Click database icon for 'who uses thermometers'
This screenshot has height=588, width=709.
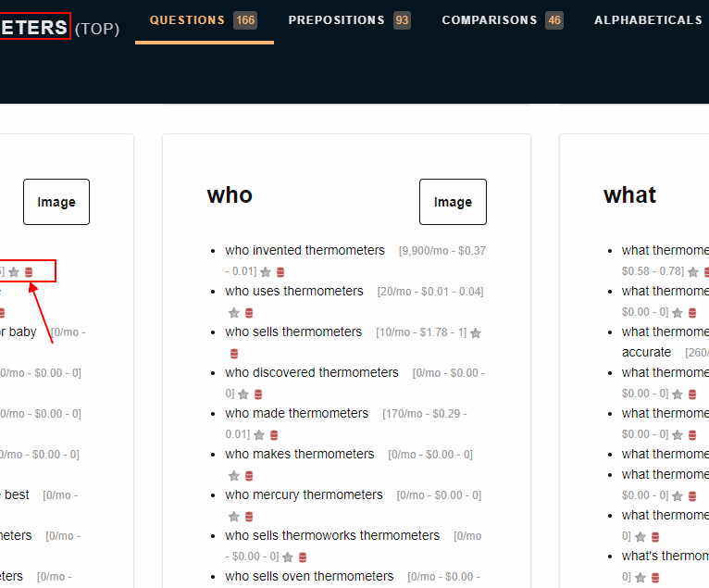[x=249, y=313]
